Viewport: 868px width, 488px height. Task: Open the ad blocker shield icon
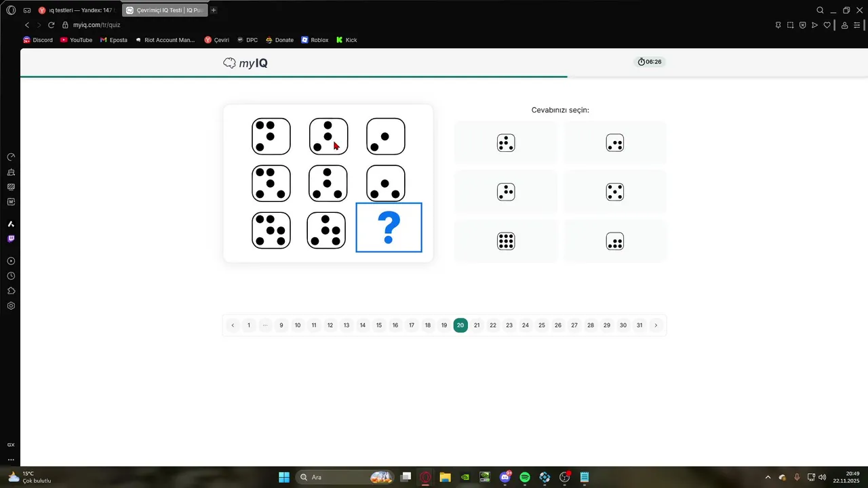(803, 25)
